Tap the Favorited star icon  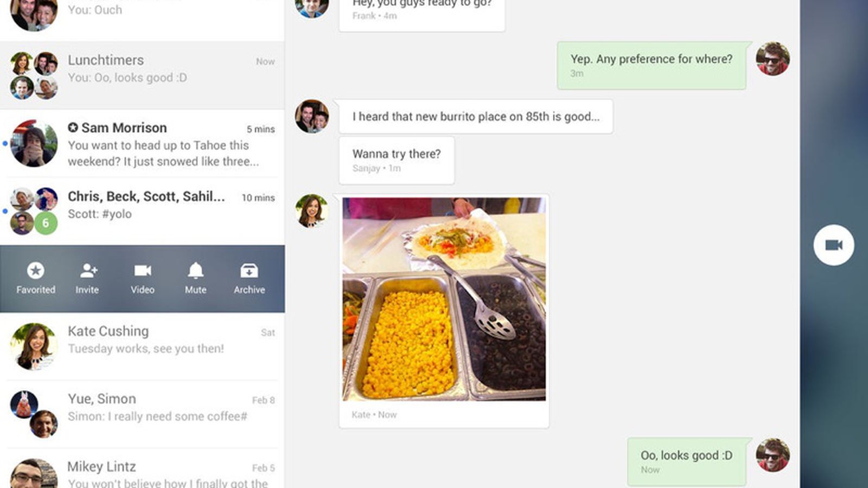(36, 271)
